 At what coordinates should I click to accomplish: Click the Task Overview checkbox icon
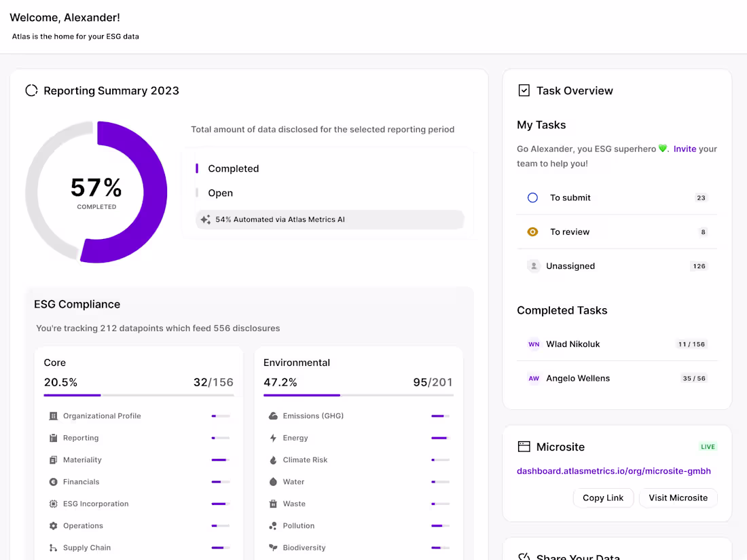coord(524,90)
